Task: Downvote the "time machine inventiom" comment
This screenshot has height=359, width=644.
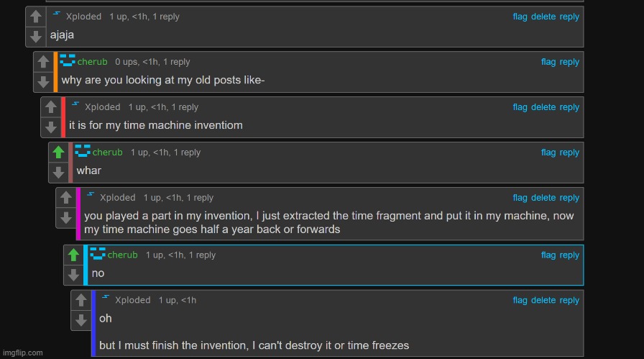Action: click(51, 127)
